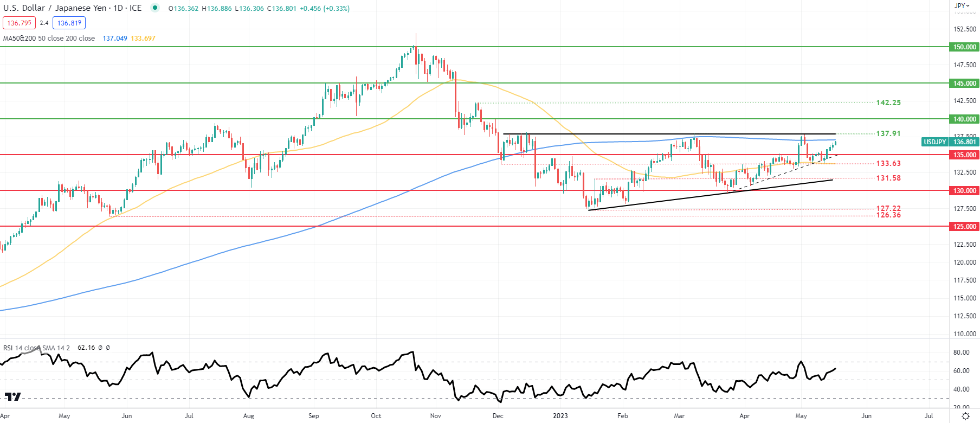The height and width of the screenshot is (423, 980).
Task: Click the Dec date on time axis
Action: (x=498, y=416)
